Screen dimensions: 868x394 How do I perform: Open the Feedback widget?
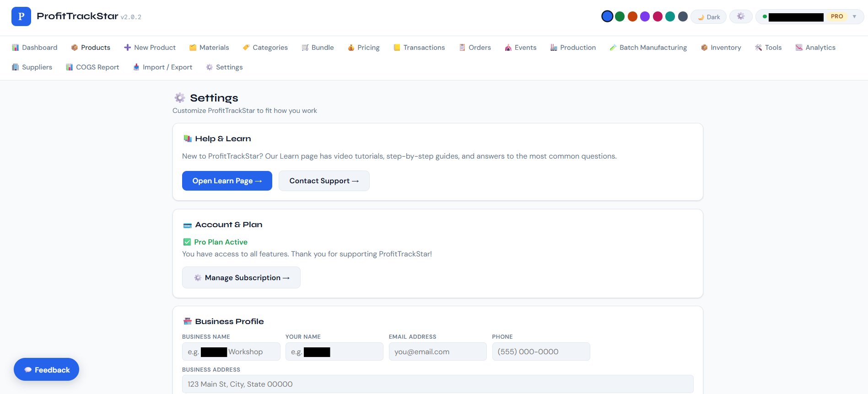tap(46, 369)
